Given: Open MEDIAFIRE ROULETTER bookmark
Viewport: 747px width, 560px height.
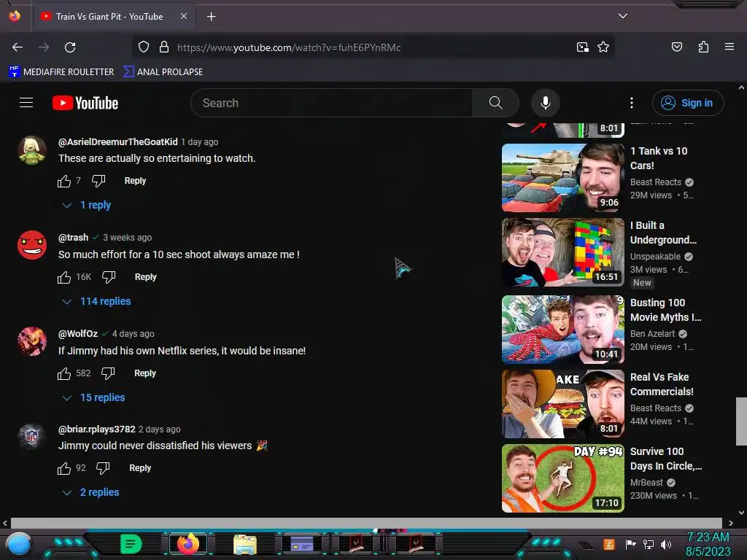Looking at the screenshot, I should pos(61,72).
